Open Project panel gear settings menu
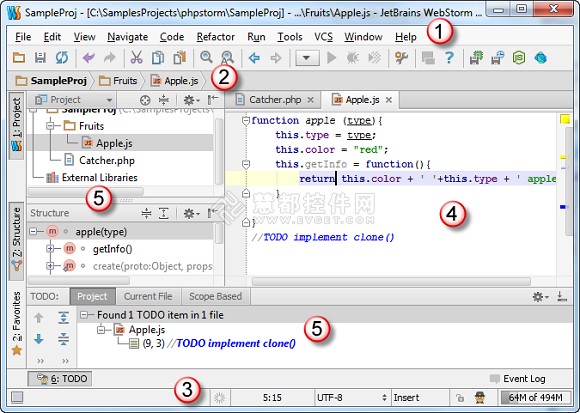 click(x=191, y=100)
